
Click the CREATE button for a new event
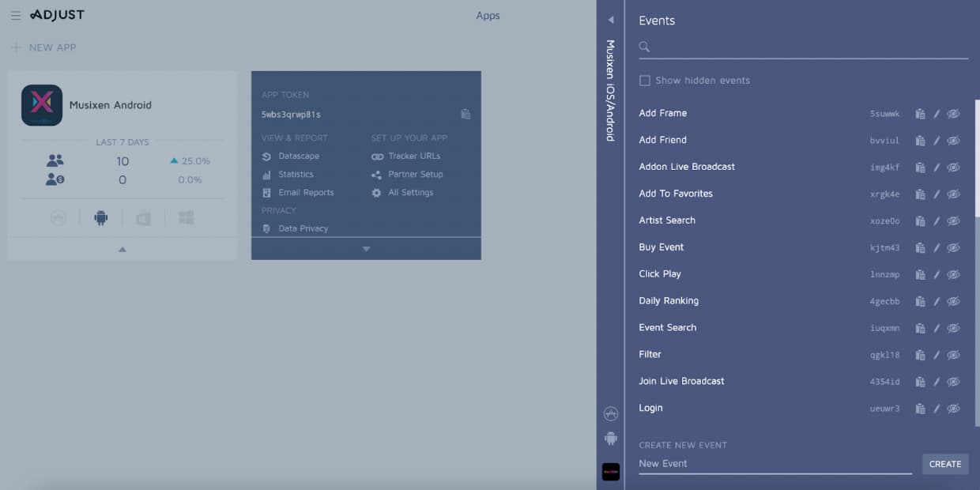(945, 464)
